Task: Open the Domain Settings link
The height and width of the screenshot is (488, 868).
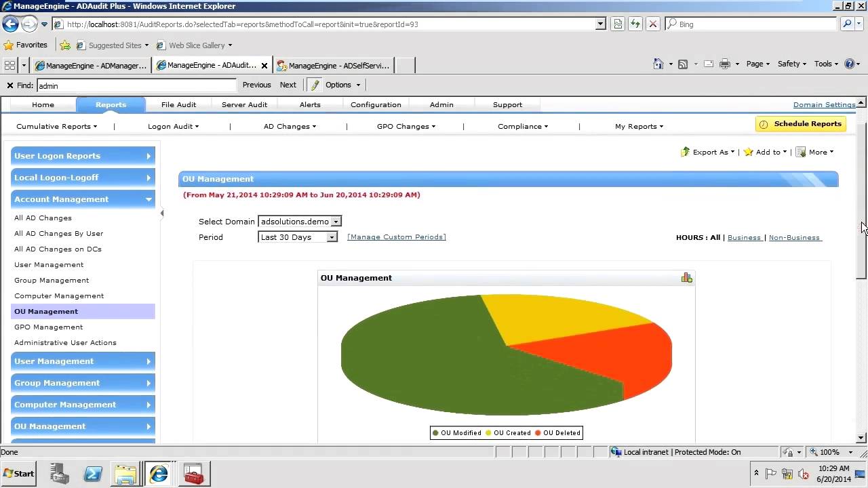Action: point(824,104)
